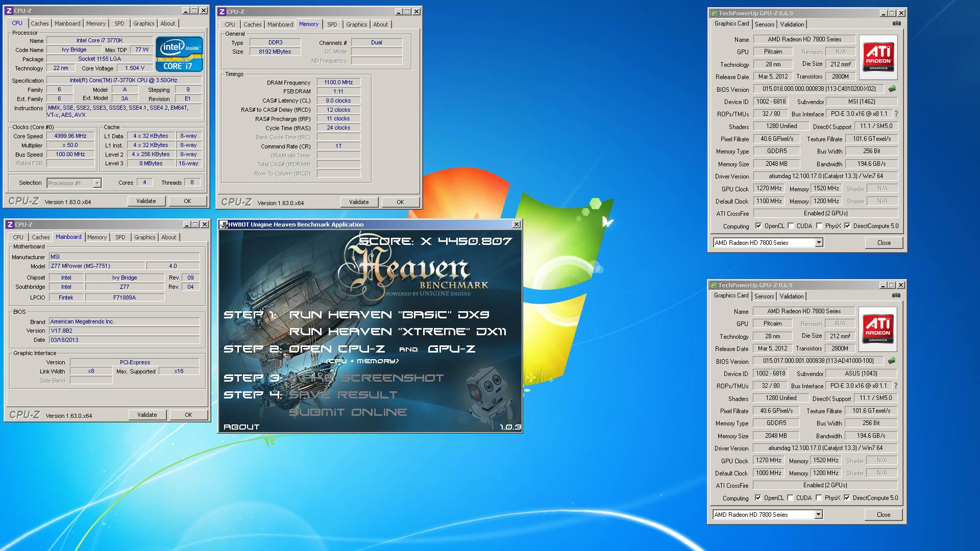980x551 pixels.
Task: Click Take Screenshot step in HWBOT Heaven
Action: coord(367,378)
